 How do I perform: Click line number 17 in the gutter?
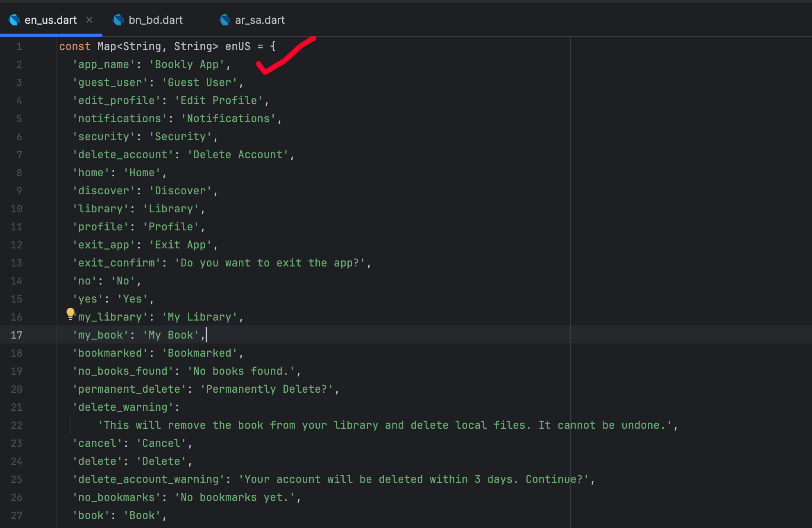click(x=16, y=335)
